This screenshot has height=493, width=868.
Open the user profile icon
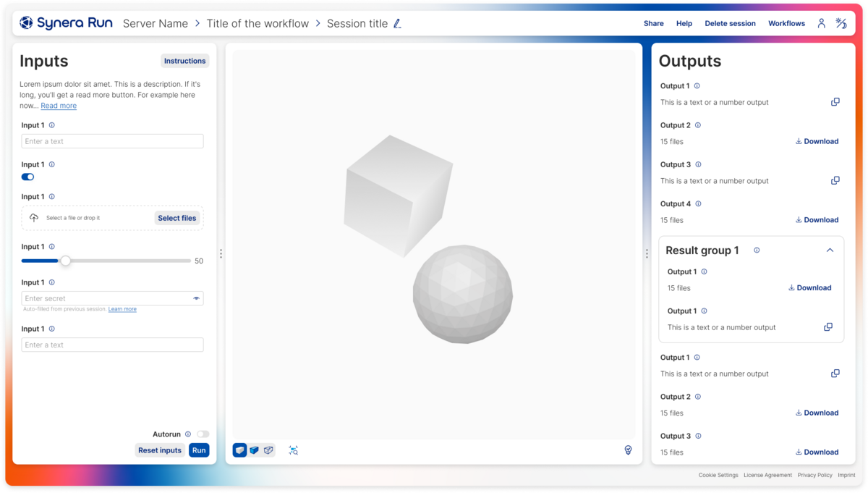pyautogui.click(x=821, y=23)
